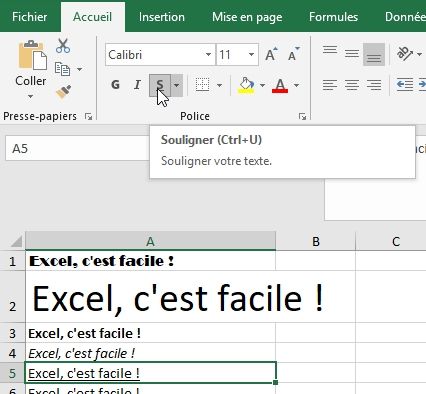
Task: Open fill color dropdown arrow
Action: pos(262,85)
